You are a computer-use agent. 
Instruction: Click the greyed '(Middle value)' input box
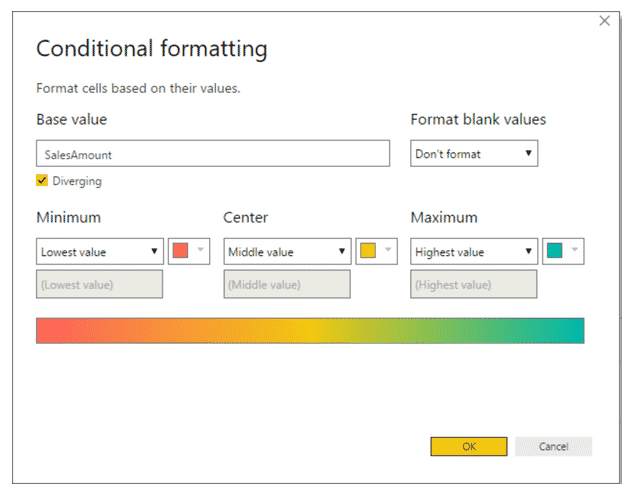click(x=287, y=284)
